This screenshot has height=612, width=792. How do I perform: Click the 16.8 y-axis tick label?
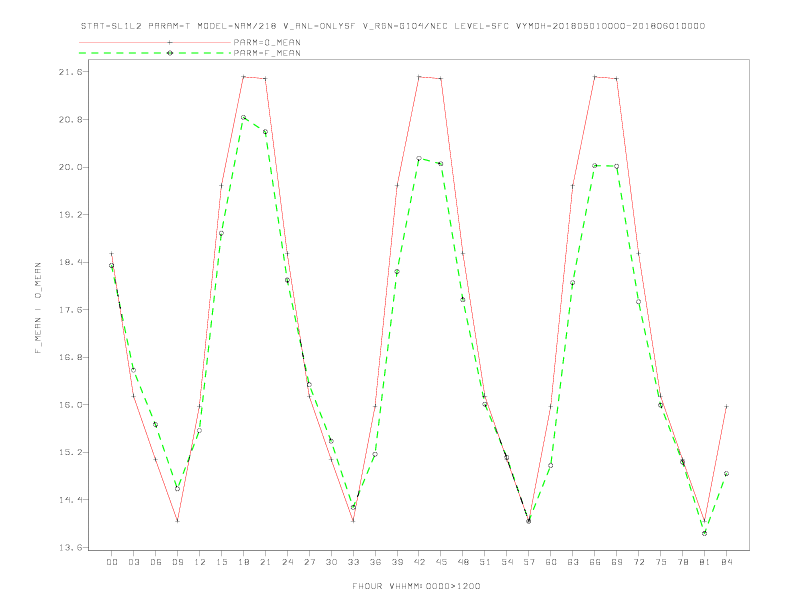[x=70, y=357]
